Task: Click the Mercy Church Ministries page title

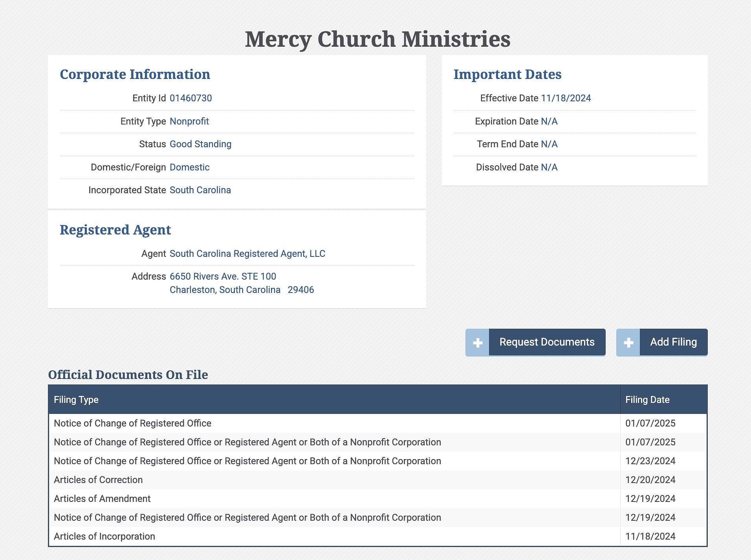Action: 377,39
